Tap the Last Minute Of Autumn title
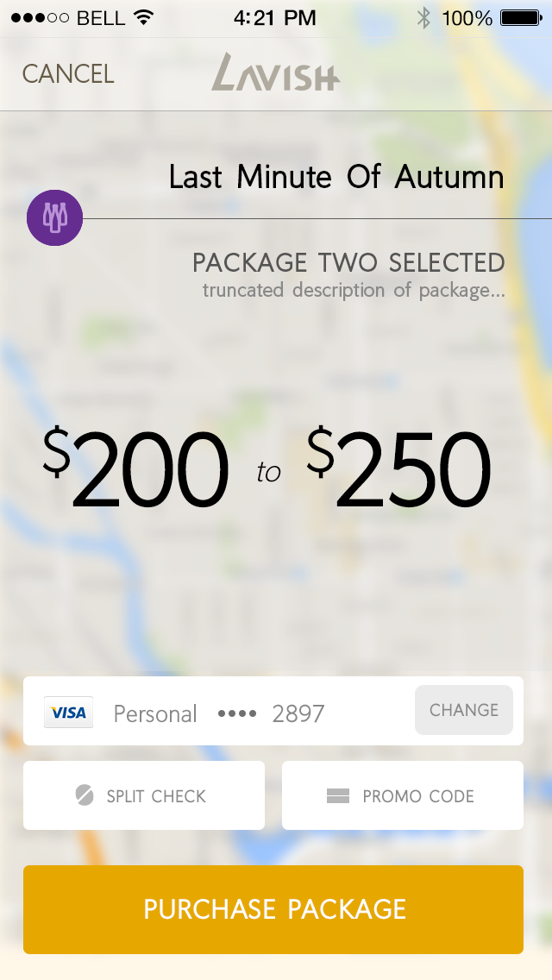Viewport: 552px width, 980px height. pyautogui.click(x=336, y=178)
